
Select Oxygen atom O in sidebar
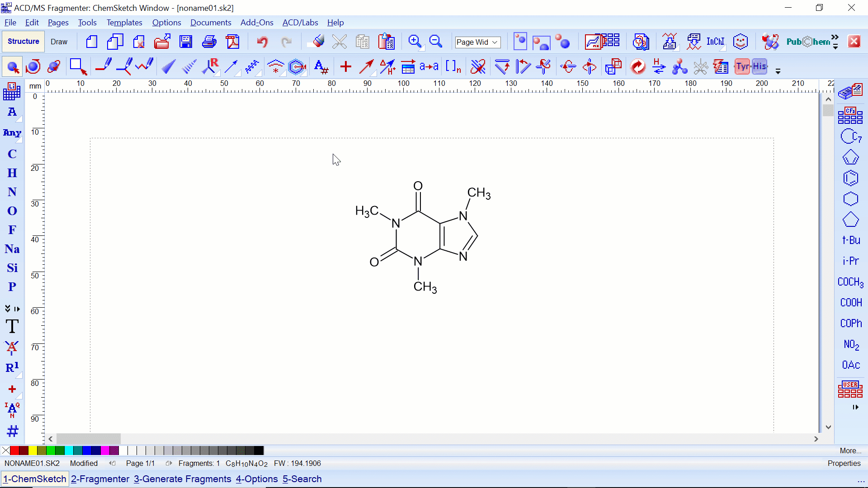coord(12,211)
